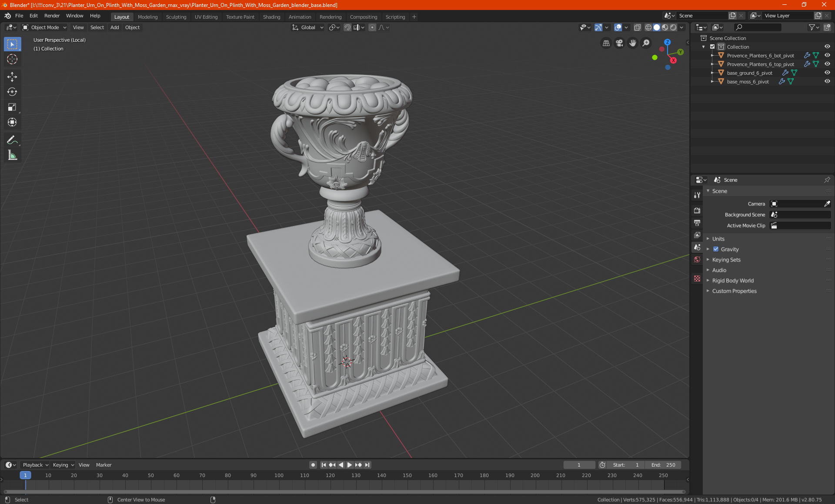Toggle auto keying record button

313,465
